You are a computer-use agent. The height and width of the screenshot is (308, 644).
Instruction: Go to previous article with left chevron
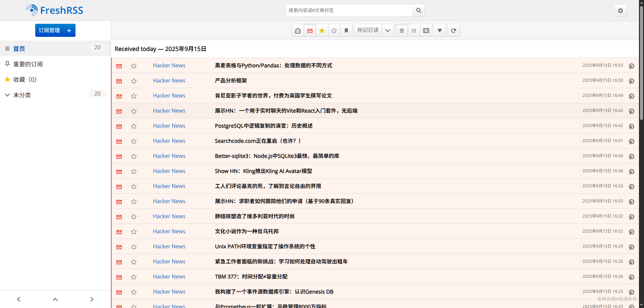click(18, 299)
